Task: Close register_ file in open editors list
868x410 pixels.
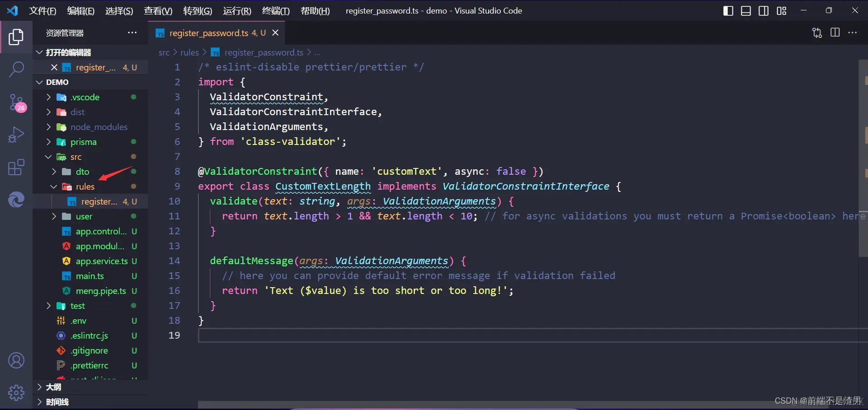Action: pyautogui.click(x=54, y=67)
